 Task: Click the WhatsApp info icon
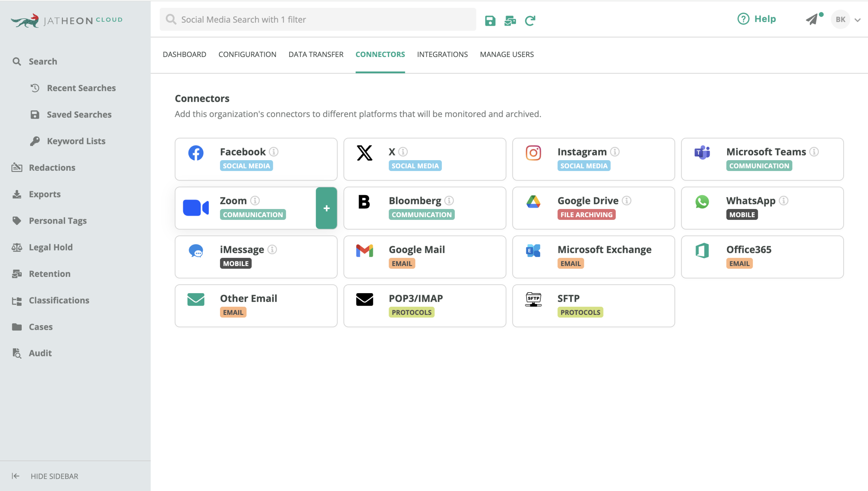784,201
